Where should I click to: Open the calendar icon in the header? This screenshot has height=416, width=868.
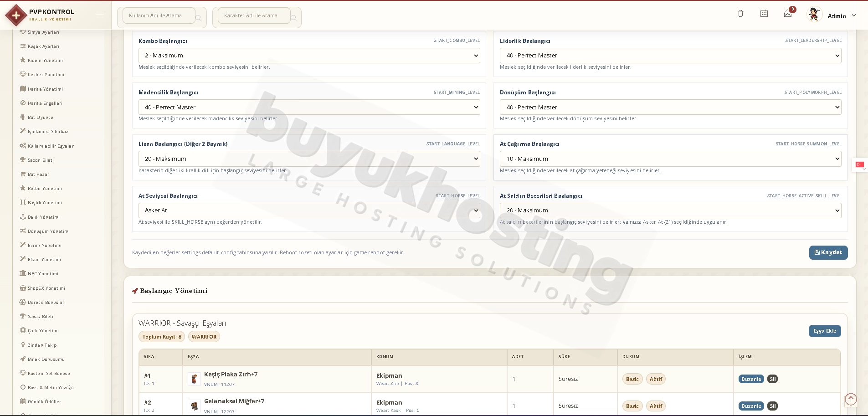coord(764,14)
